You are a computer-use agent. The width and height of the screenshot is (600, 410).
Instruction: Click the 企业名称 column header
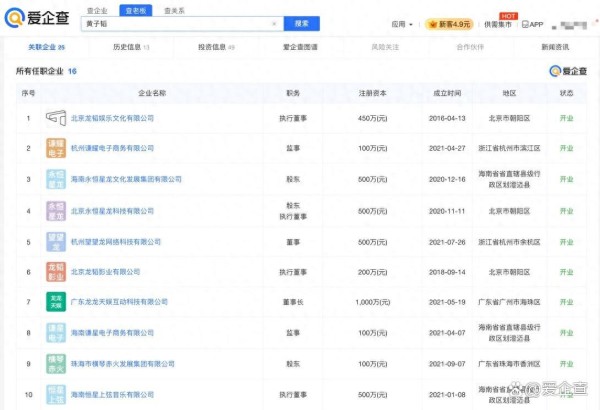coord(152,93)
